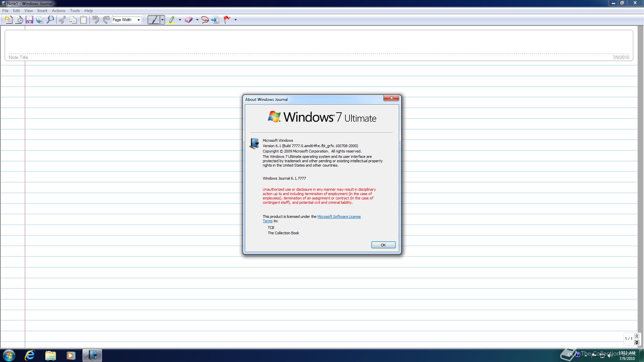Viewport: 644px width, 362px height.
Task: Open the Microsoft Software License link
Action: [339, 217]
